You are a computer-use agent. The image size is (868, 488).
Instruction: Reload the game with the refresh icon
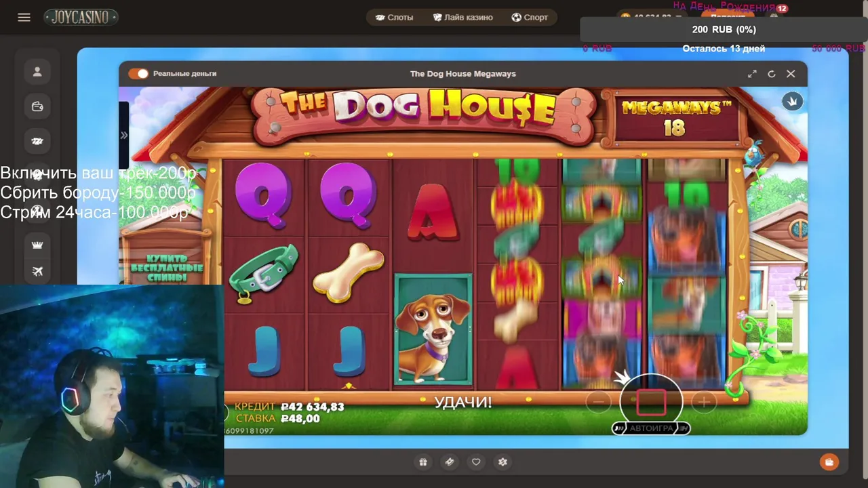tap(771, 74)
